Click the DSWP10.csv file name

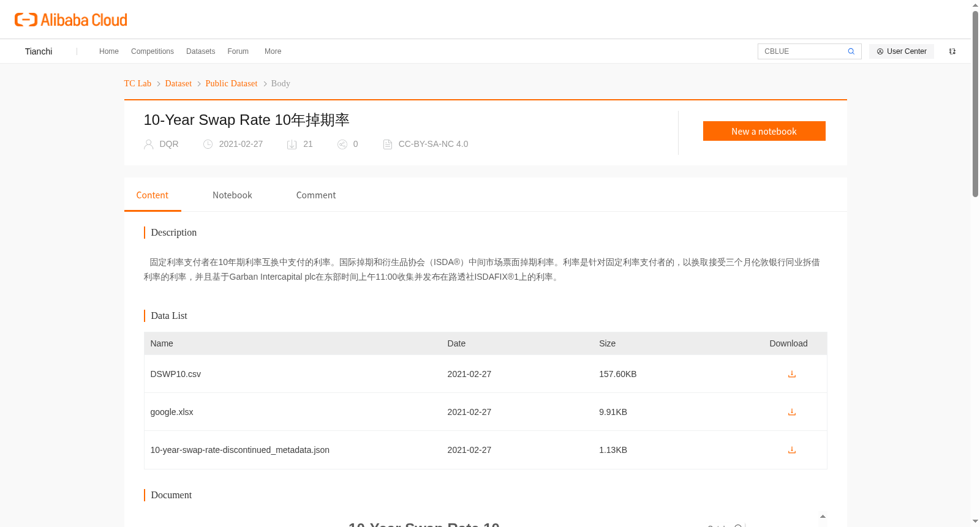(x=176, y=374)
